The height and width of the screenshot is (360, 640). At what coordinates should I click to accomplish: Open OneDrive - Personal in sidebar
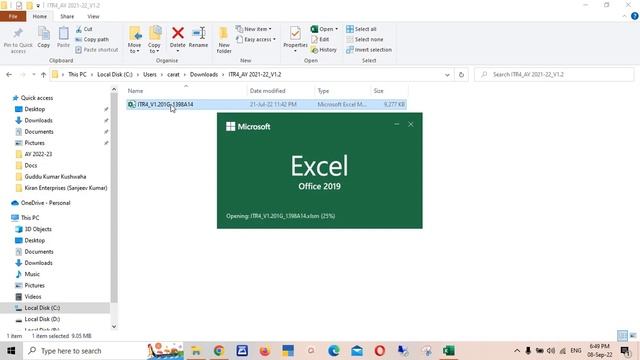coord(45,203)
